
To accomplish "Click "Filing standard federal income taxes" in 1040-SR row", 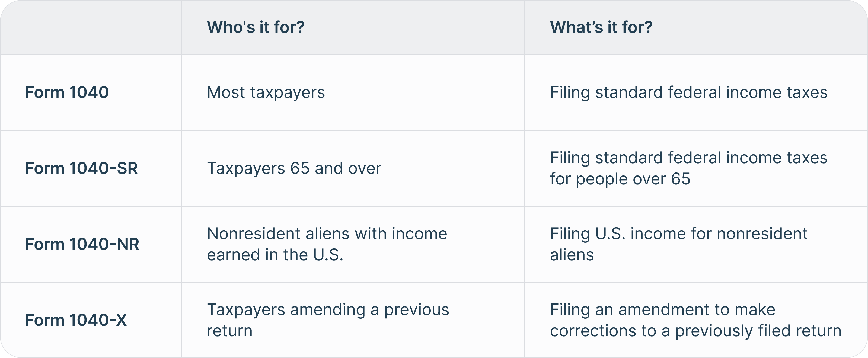I will point(688,158).
